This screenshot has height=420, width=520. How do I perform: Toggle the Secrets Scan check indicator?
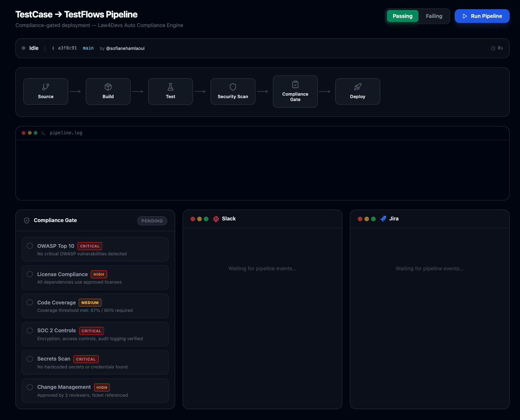pyautogui.click(x=30, y=359)
